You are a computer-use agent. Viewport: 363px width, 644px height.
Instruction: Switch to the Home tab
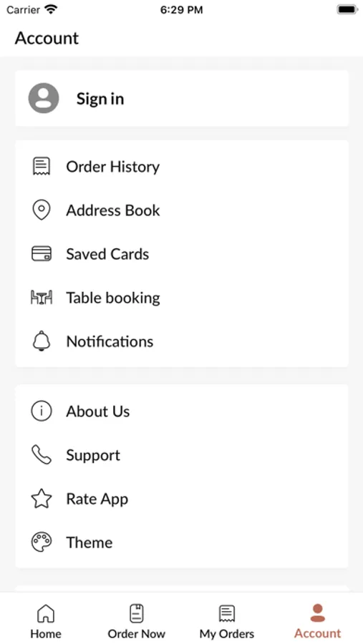coord(46,621)
